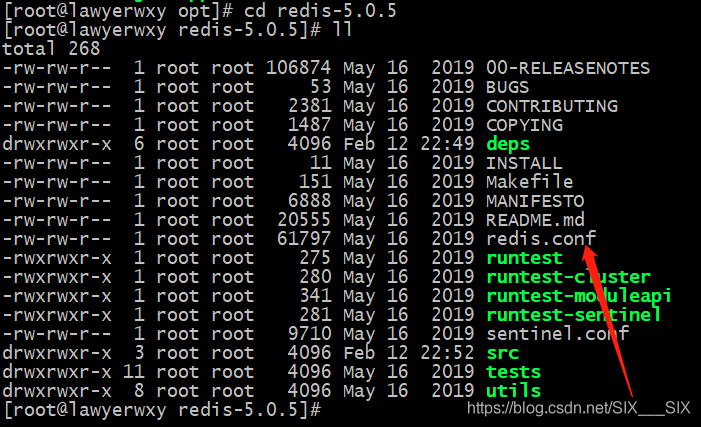This screenshot has height=427, width=701.
Task: Click the file size 2381
Action: [x=309, y=106]
